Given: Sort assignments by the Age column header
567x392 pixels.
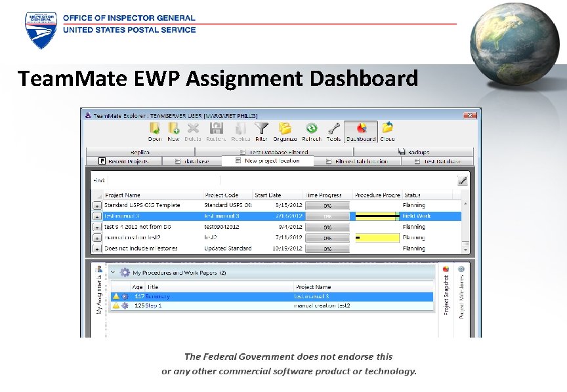Looking at the screenshot, I should click(137, 287).
